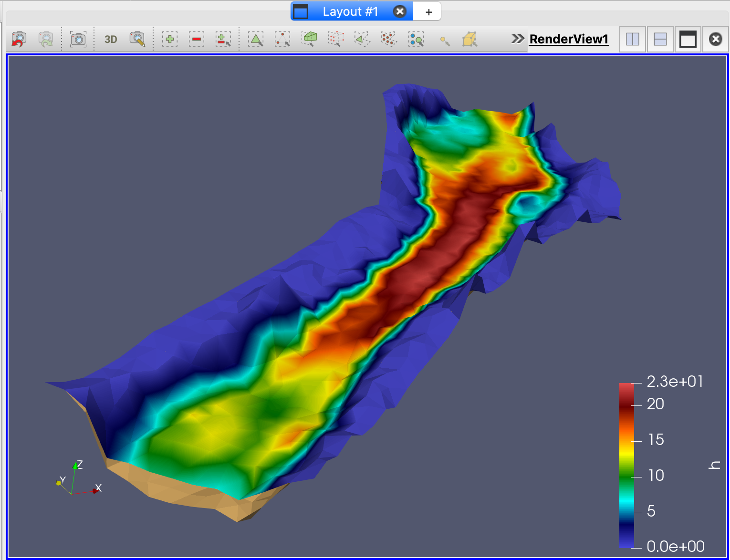Screen dimensions: 730x560
Task: Click the camera redo icon
Action: (x=46, y=39)
